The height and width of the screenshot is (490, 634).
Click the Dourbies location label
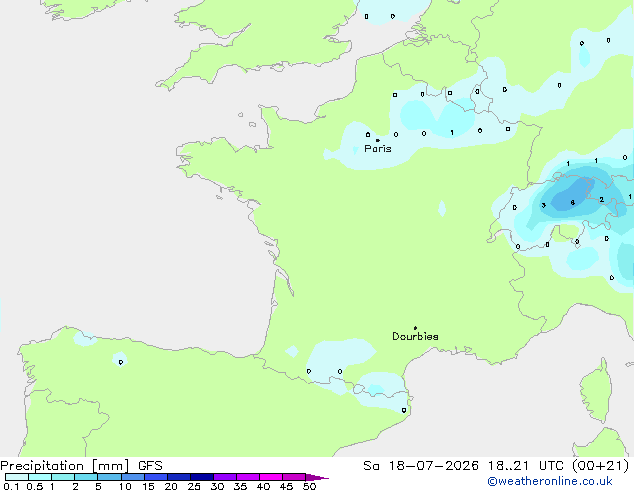[x=415, y=336]
